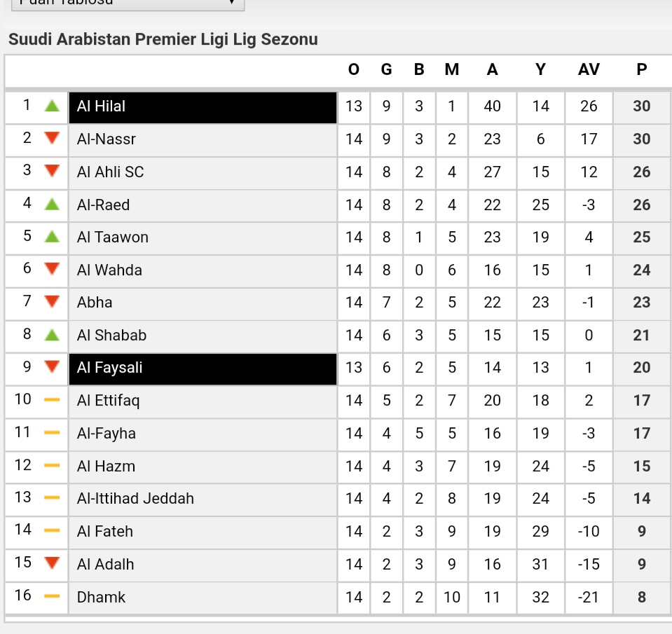This screenshot has width=672, height=634.
Task: Click Al Hilal's 30 points cell
Action: 643,106
